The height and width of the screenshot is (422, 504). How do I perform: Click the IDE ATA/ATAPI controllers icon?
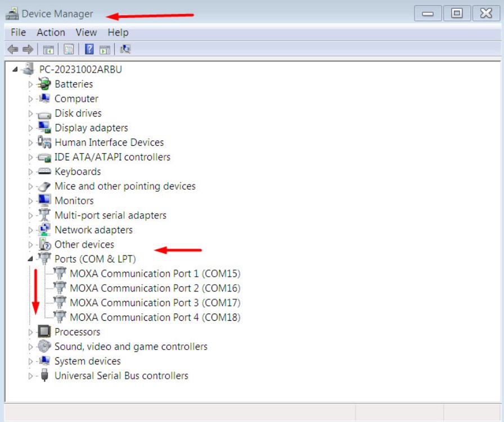coord(44,158)
